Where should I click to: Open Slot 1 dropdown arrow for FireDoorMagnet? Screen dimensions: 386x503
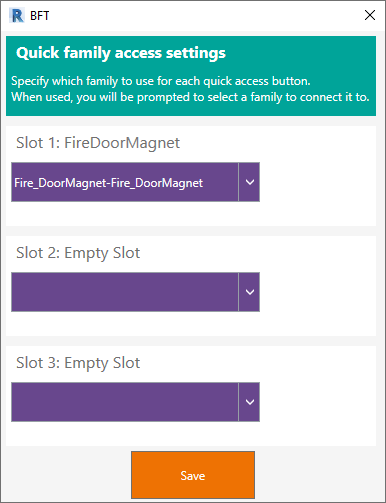click(249, 182)
